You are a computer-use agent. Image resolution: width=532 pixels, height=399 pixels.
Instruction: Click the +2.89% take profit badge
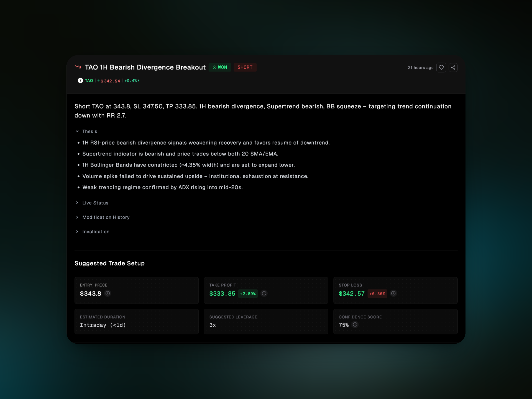click(x=248, y=294)
